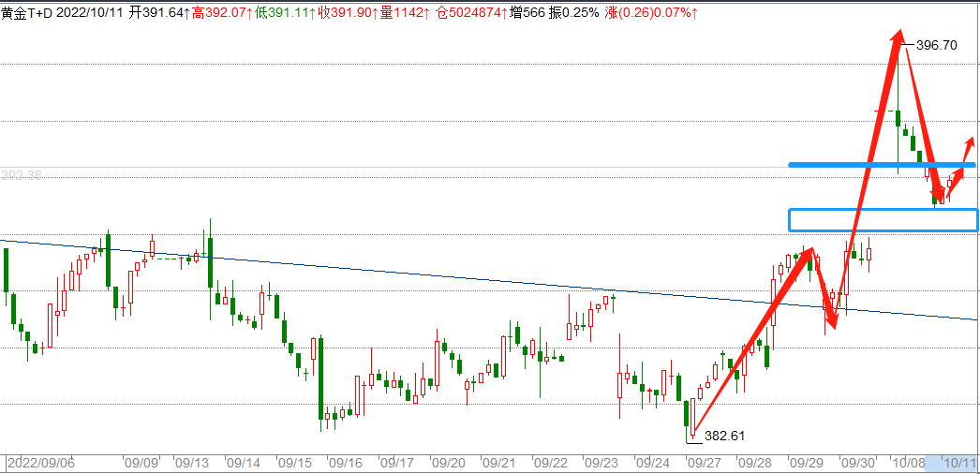Select the 09/15 date marker
This screenshot has height=474, width=980.
pos(294,464)
